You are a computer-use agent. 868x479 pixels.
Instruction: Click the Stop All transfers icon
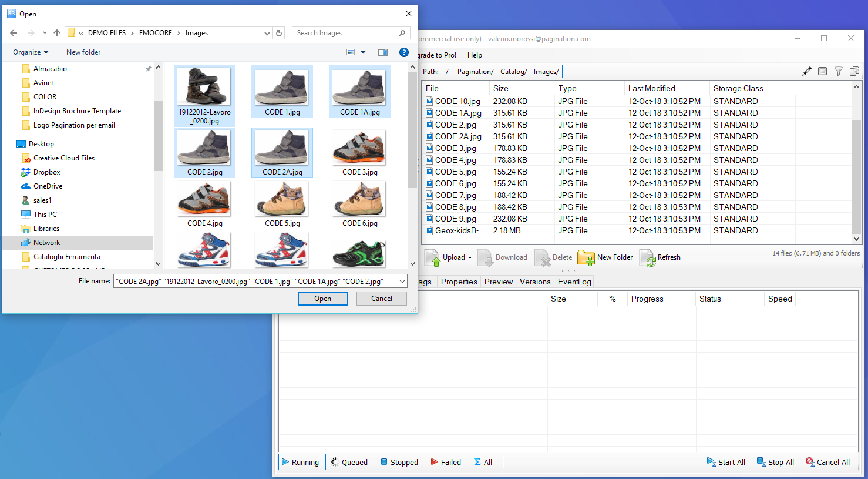click(761, 462)
